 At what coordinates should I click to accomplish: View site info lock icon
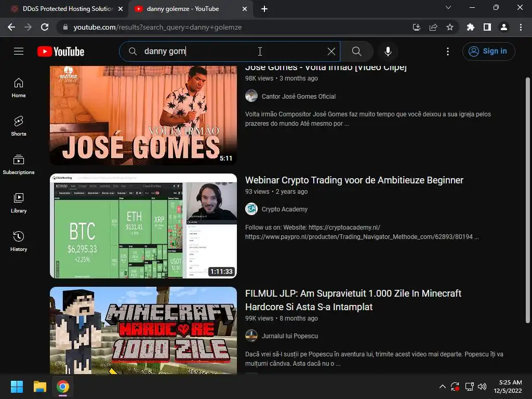(x=65, y=27)
